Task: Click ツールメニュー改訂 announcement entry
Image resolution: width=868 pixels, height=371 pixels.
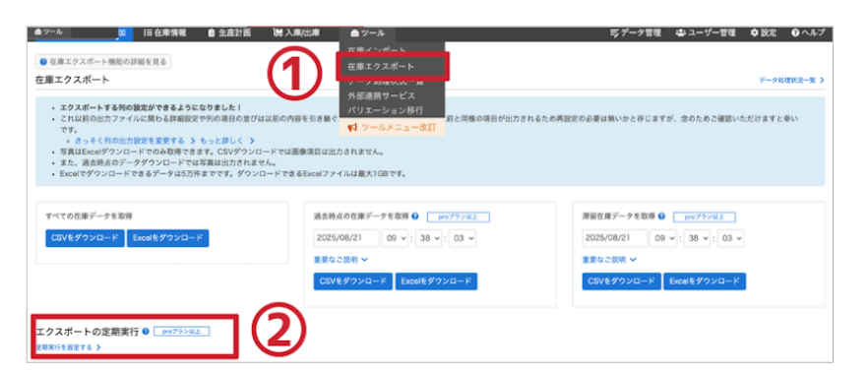Action: point(393,127)
